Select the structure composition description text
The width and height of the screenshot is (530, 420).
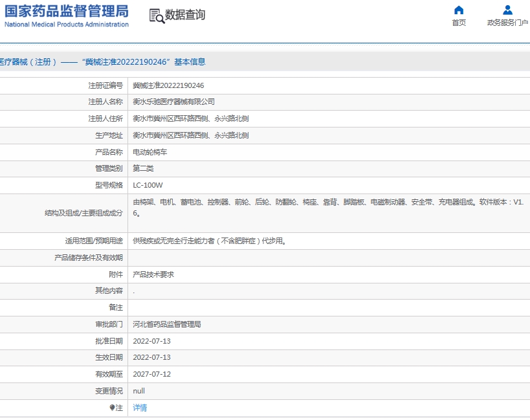[x=328, y=208]
